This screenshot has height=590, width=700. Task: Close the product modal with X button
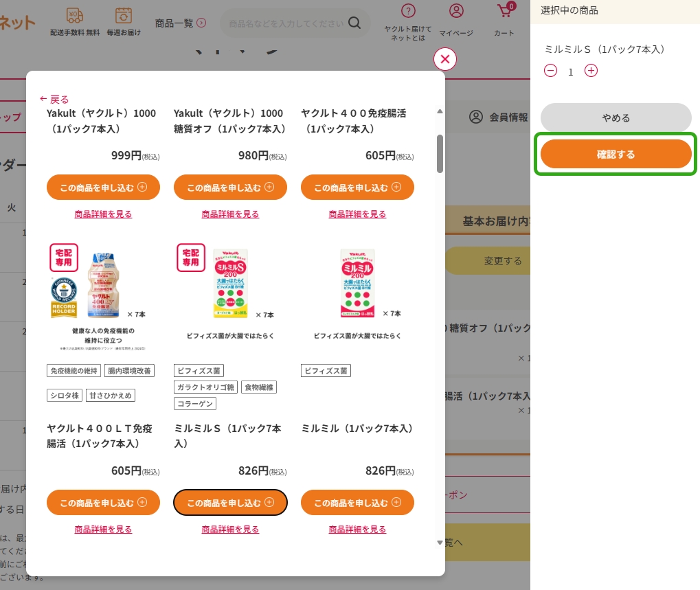coord(444,59)
